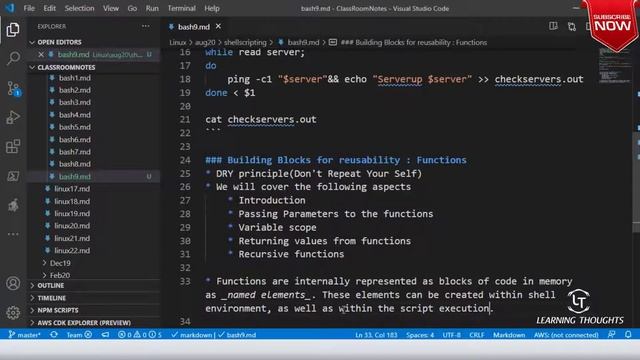Open Explorer more actions ellipsis
The image size is (640, 360).
[x=146, y=26]
